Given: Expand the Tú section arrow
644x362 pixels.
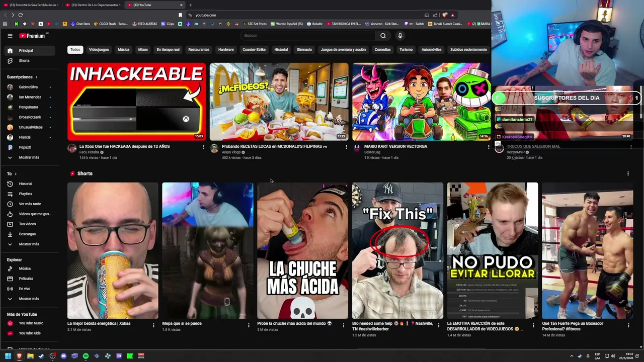Looking at the screenshot, I should [x=15, y=173].
